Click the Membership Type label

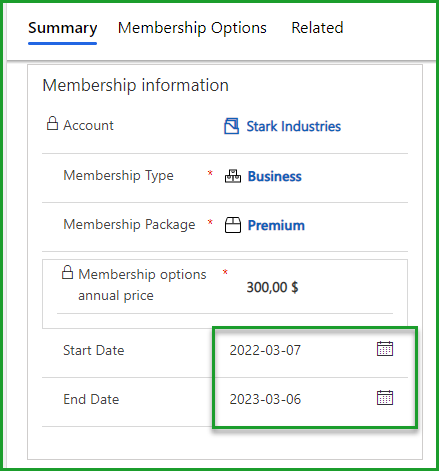coord(118,176)
